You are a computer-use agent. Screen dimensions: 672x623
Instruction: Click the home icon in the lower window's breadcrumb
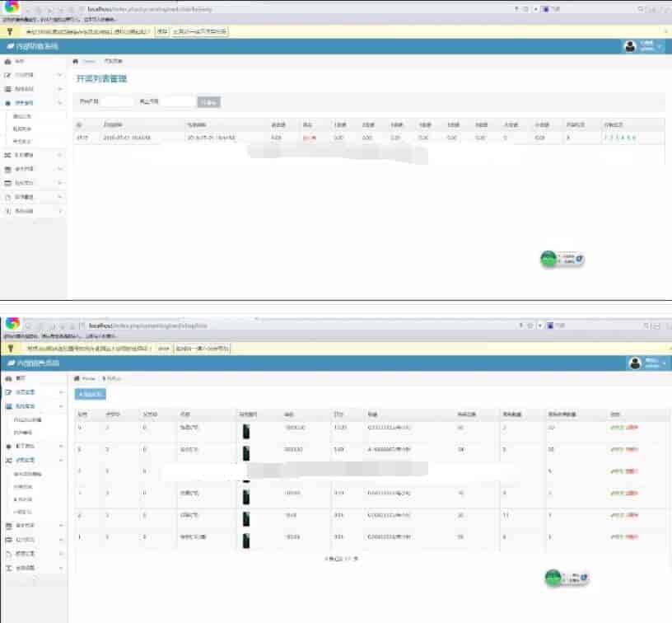[77, 378]
